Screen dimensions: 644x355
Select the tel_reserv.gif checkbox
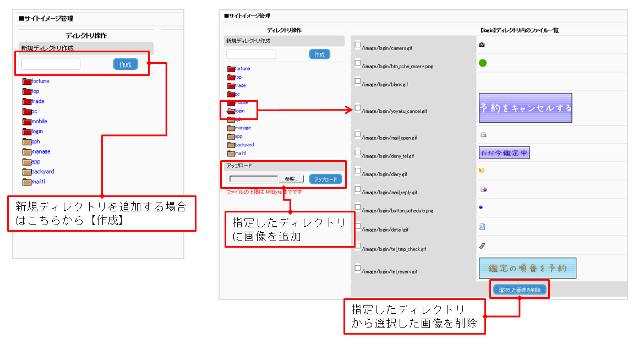358,268
